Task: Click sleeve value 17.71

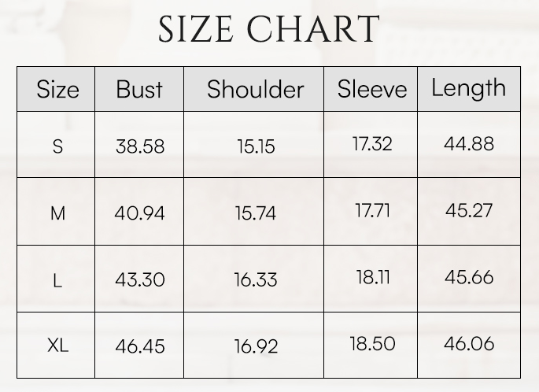Action: tap(373, 210)
